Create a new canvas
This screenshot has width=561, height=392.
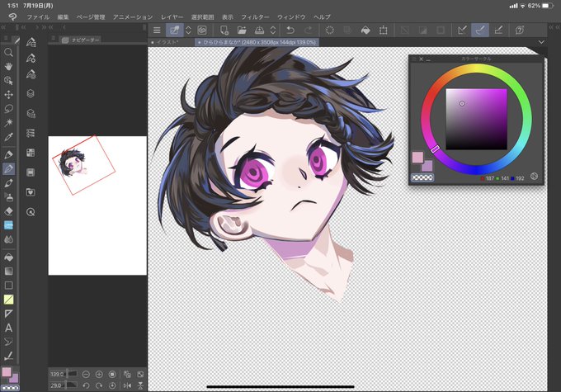click(x=224, y=31)
